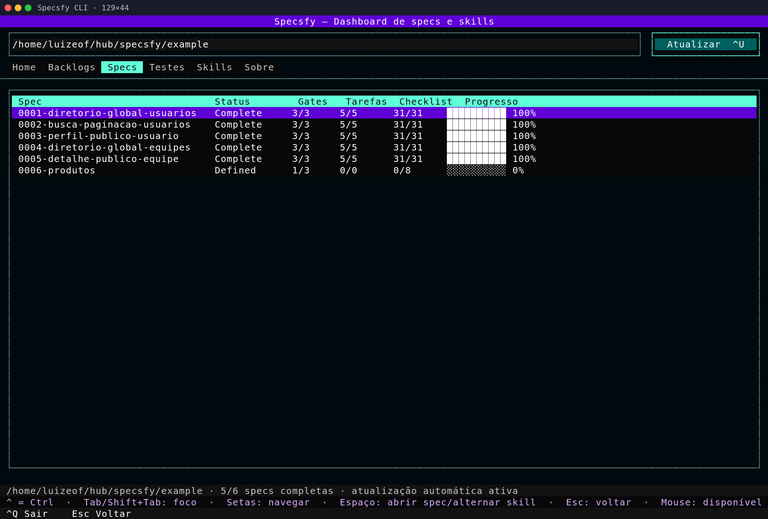Click the Defined status of 0006-produtos
Image resolution: width=768 pixels, height=519 pixels.
[235, 170]
